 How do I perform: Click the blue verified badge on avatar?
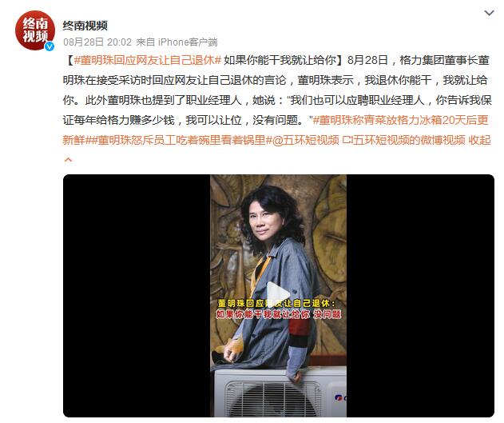(50, 46)
